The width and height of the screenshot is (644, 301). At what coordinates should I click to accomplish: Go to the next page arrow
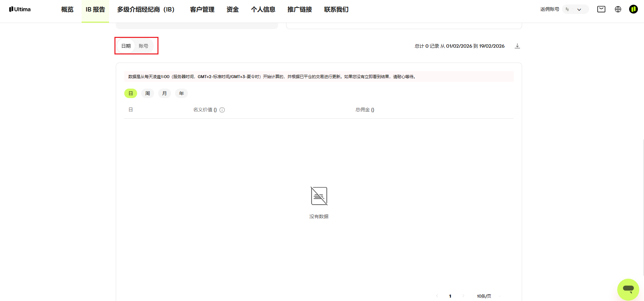[x=463, y=296]
